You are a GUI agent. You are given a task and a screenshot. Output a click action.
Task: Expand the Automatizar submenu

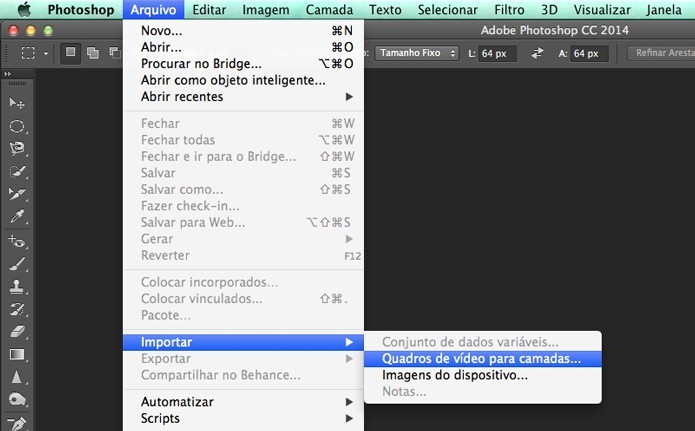[243, 402]
